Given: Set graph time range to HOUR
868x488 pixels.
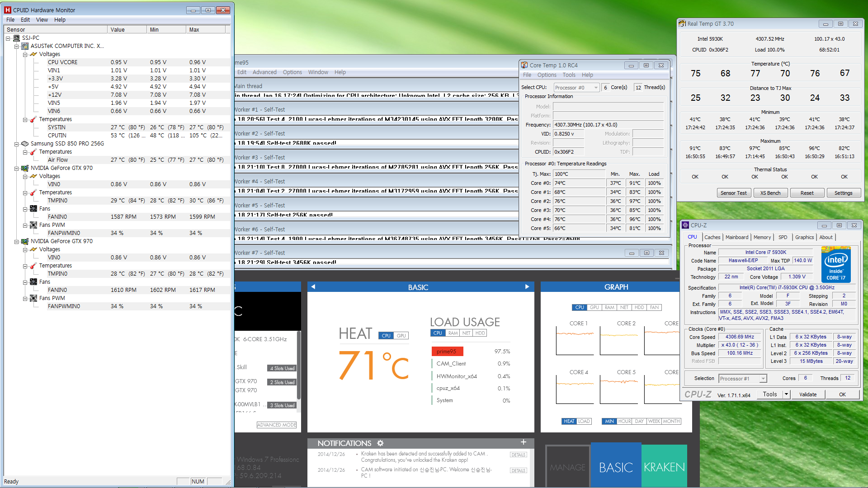Looking at the screenshot, I should coord(624,421).
